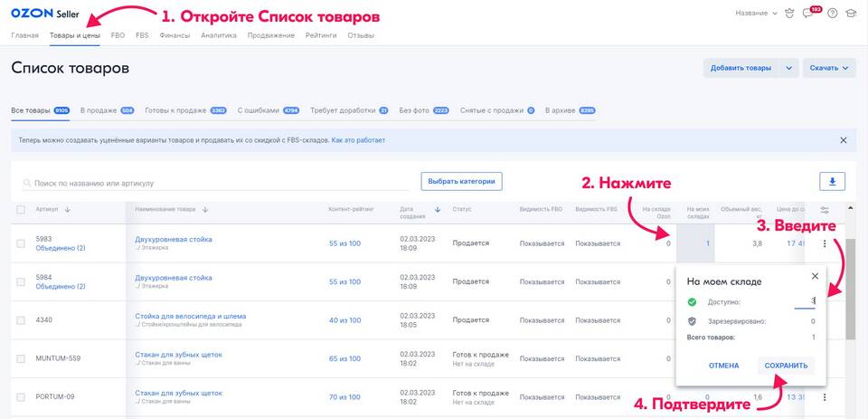The width and height of the screenshot is (868, 419).
Task: Close the blue info banner
Action: 843,140
